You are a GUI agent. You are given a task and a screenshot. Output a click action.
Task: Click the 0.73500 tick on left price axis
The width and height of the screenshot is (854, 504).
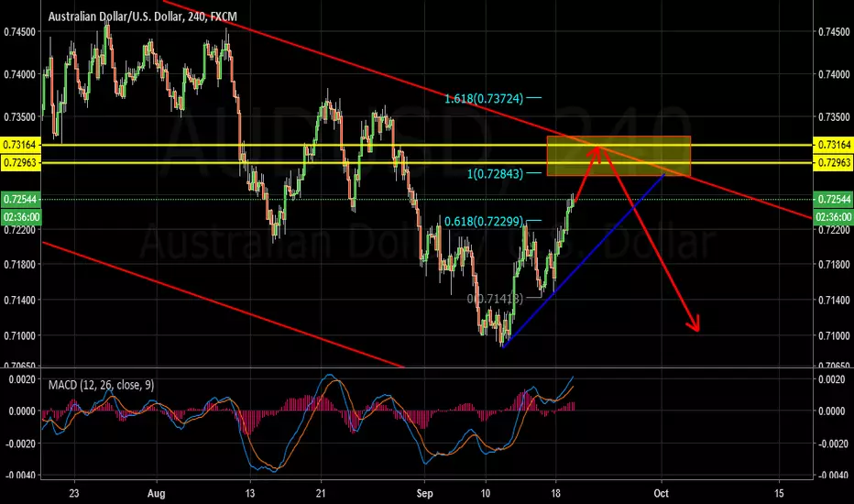(19, 116)
